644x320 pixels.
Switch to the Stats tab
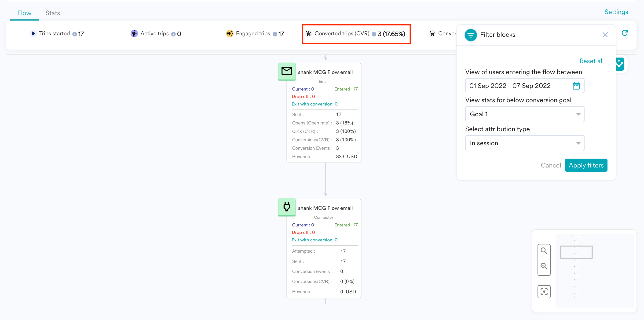point(52,13)
